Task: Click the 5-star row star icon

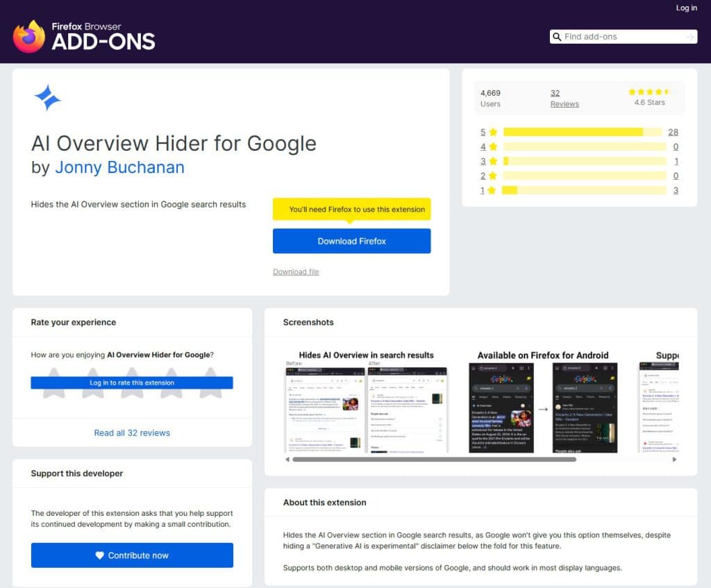Action: (494, 132)
